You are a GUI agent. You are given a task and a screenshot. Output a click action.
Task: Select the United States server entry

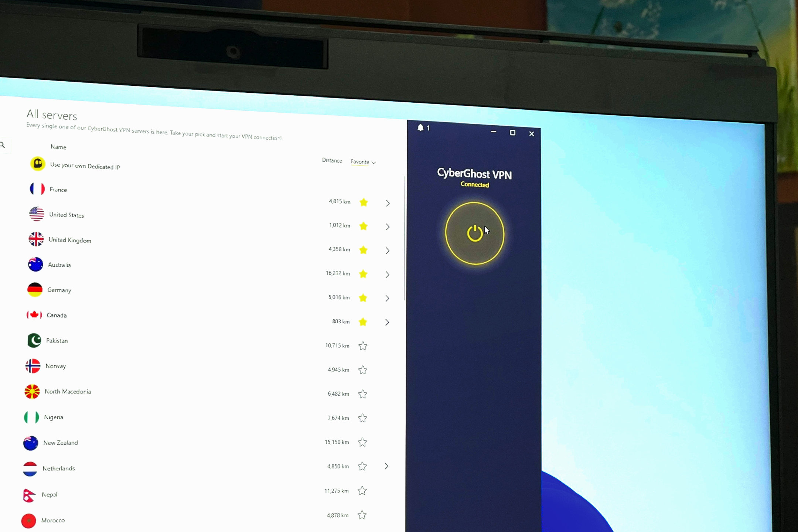(x=65, y=214)
